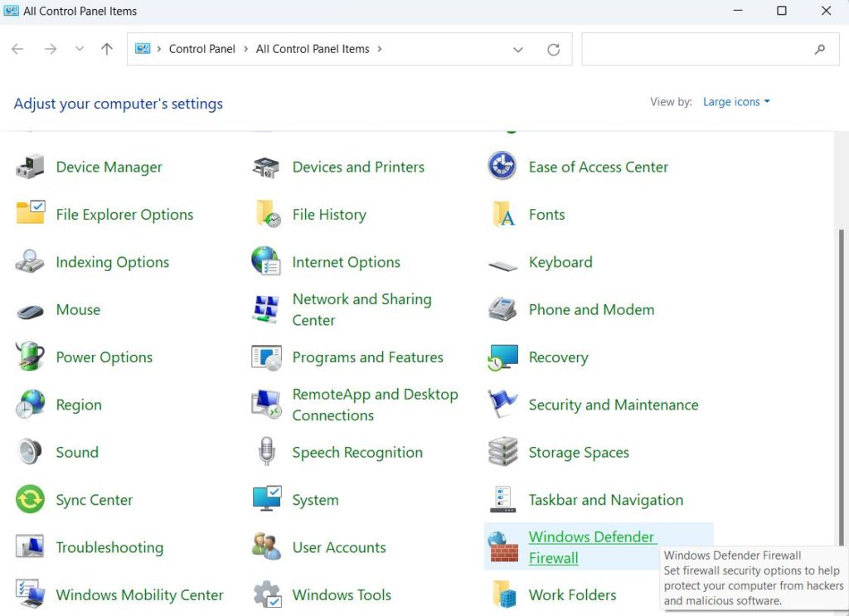This screenshot has width=849, height=616.
Task: Click the search magnifier icon
Action: pyautogui.click(x=820, y=49)
